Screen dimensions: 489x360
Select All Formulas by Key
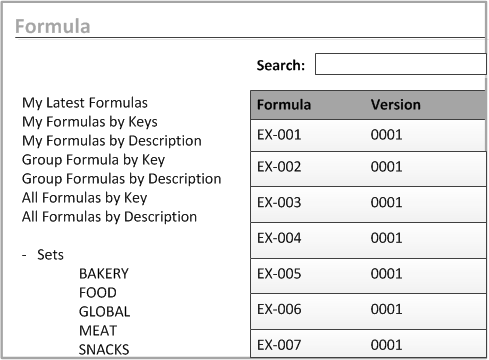pyautogui.click(x=84, y=198)
